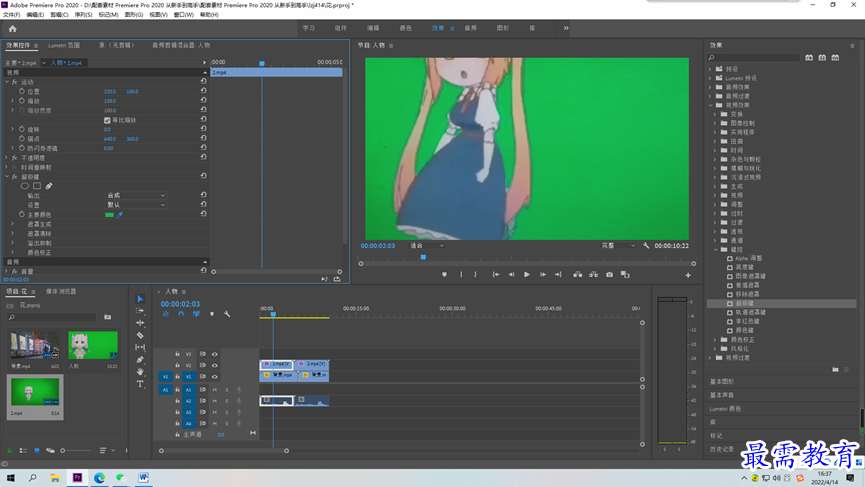Open playback resolution dropdown
865x487 pixels.
618,245
